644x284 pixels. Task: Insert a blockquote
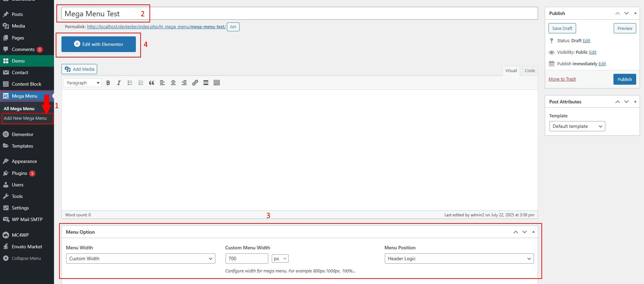point(151,83)
